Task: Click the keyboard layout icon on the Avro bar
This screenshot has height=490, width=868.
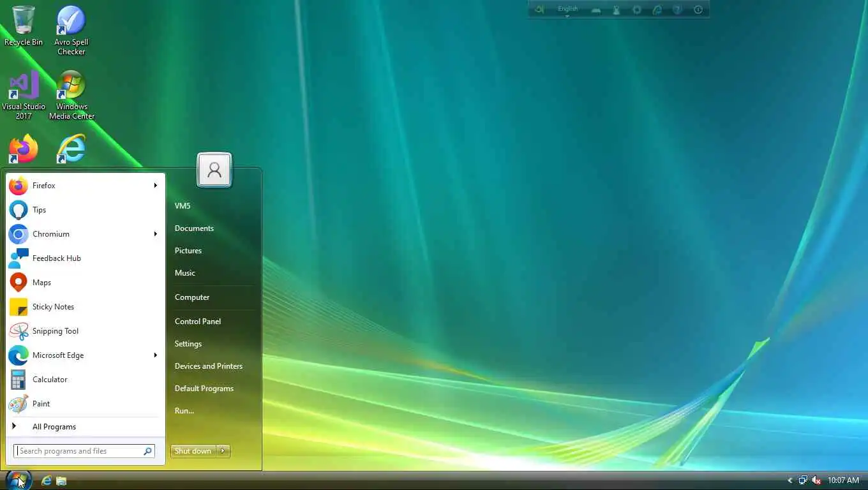Action: 595,10
